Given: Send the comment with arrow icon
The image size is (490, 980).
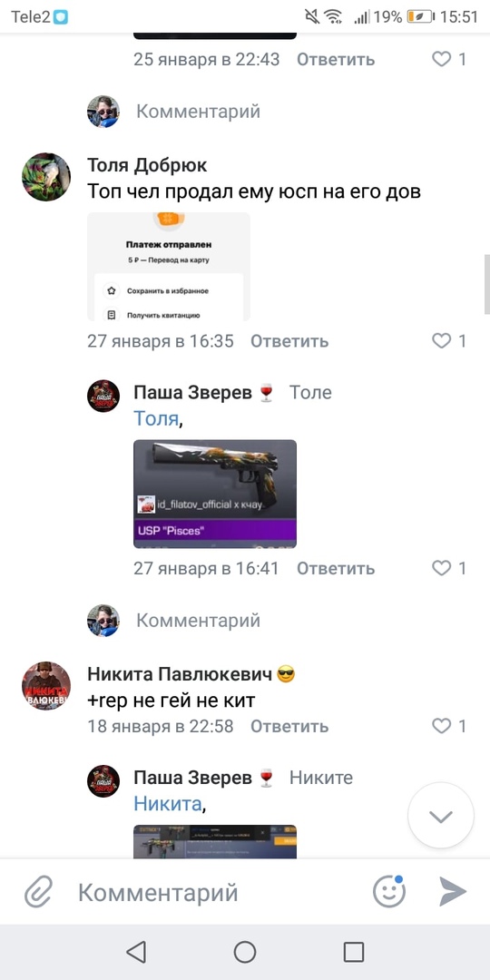Looking at the screenshot, I should point(453,891).
